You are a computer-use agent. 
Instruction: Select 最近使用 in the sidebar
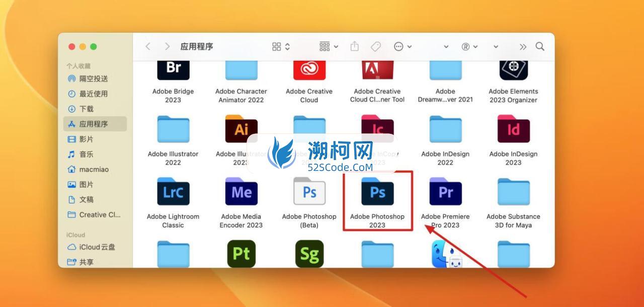95,94
